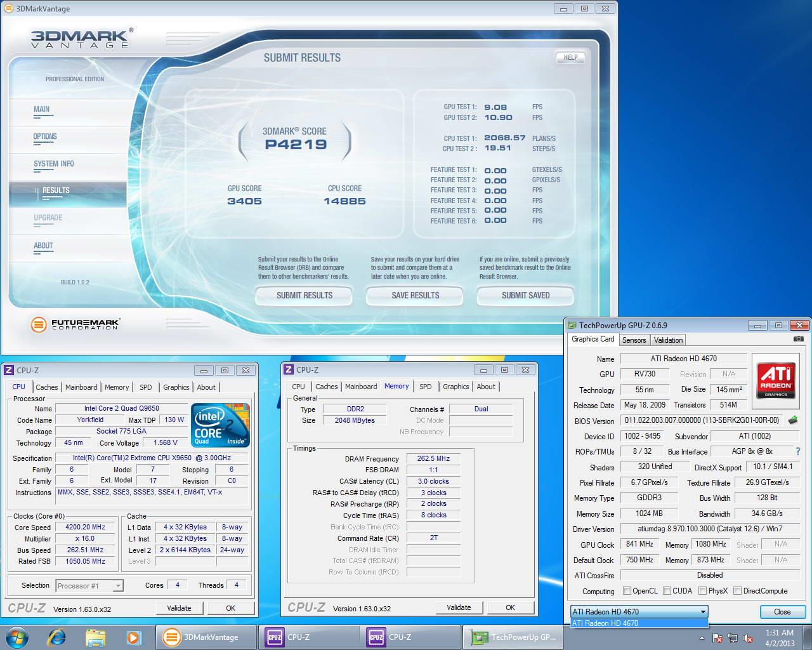
Task: Select ATI Radeon HD 4670 list entry
Action: tap(639, 623)
